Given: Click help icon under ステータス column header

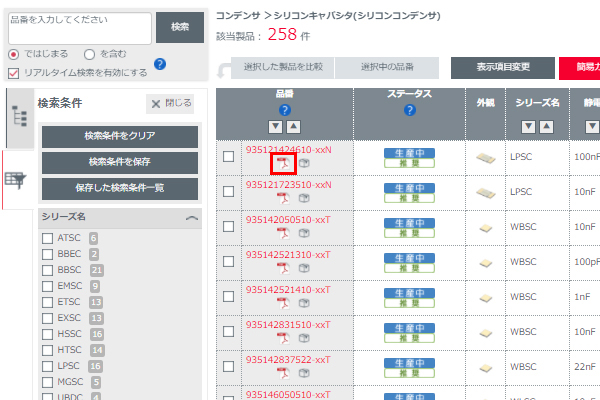Looking at the screenshot, I should point(409,110).
